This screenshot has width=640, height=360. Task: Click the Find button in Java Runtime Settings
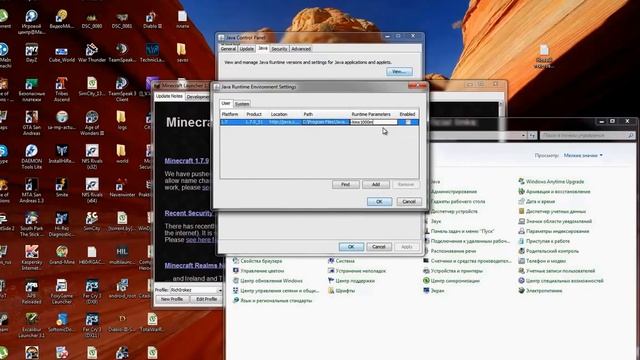coord(345,184)
